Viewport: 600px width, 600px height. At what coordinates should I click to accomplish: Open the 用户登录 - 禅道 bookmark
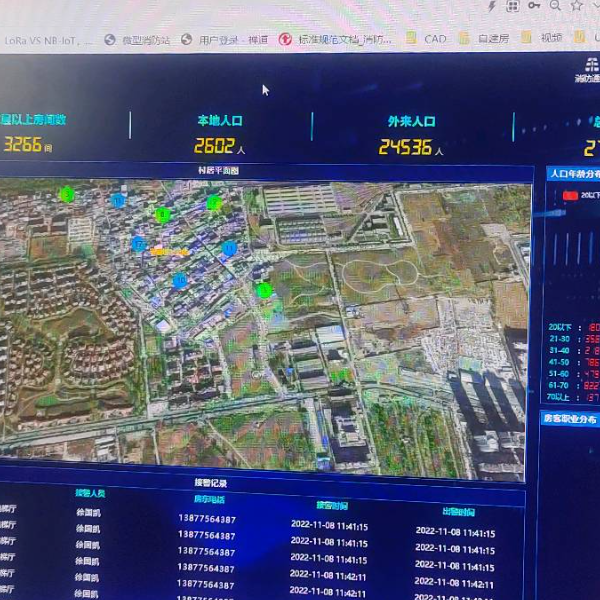[225, 39]
